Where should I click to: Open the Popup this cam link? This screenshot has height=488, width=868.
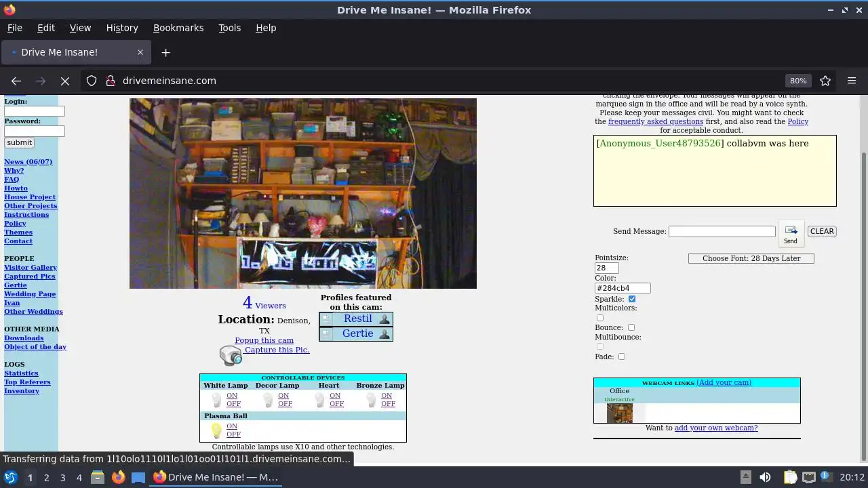click(264, 340)
